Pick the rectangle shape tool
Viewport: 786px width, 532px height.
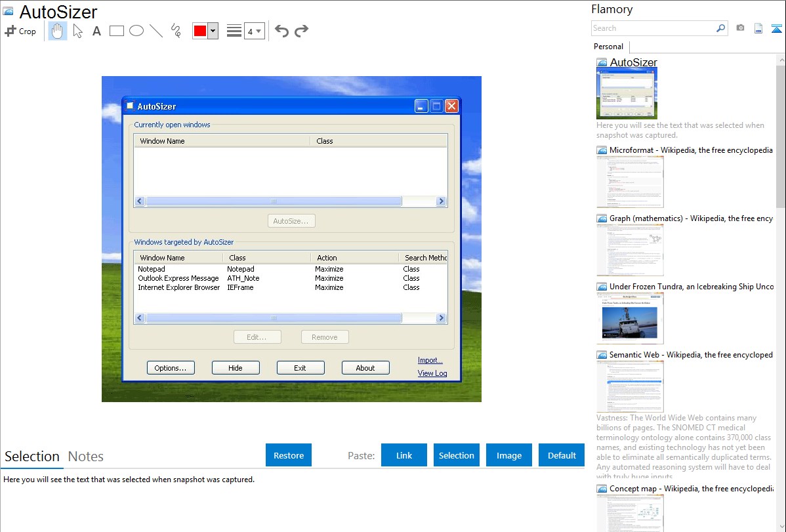click(117, 31)
